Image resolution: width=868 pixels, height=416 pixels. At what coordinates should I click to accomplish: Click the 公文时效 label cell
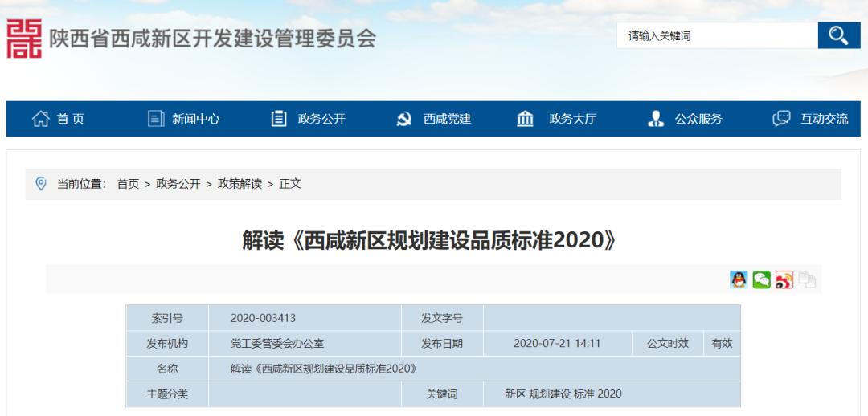(x=668, y=344)
